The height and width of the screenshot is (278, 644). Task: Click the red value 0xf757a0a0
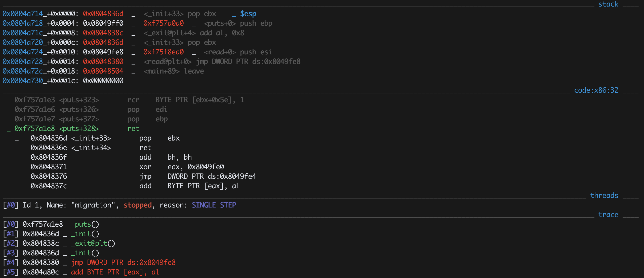tap(164, 23)
